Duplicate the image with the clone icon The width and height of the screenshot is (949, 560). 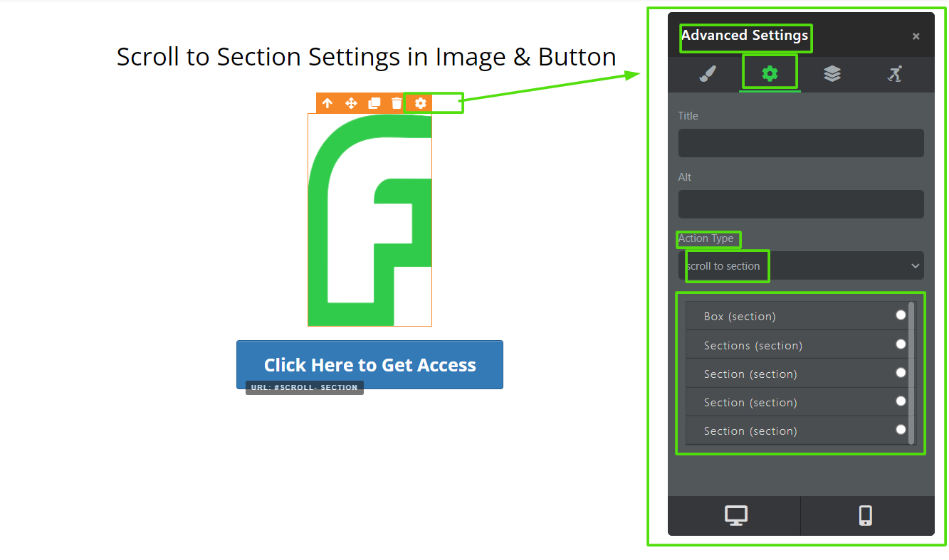(x=374, y=103)
